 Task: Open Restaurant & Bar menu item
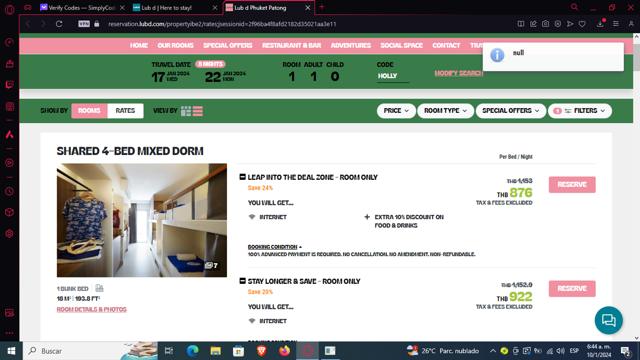[x=291, y=45]
